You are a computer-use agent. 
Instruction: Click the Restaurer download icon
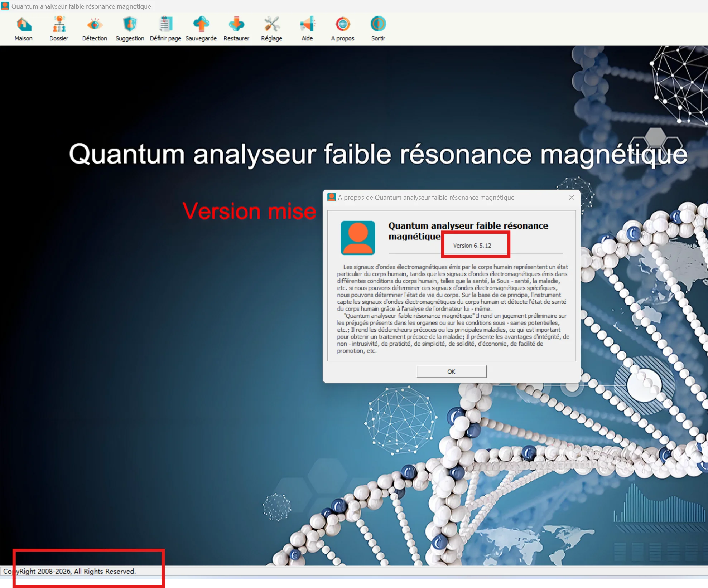coord(236,25)
